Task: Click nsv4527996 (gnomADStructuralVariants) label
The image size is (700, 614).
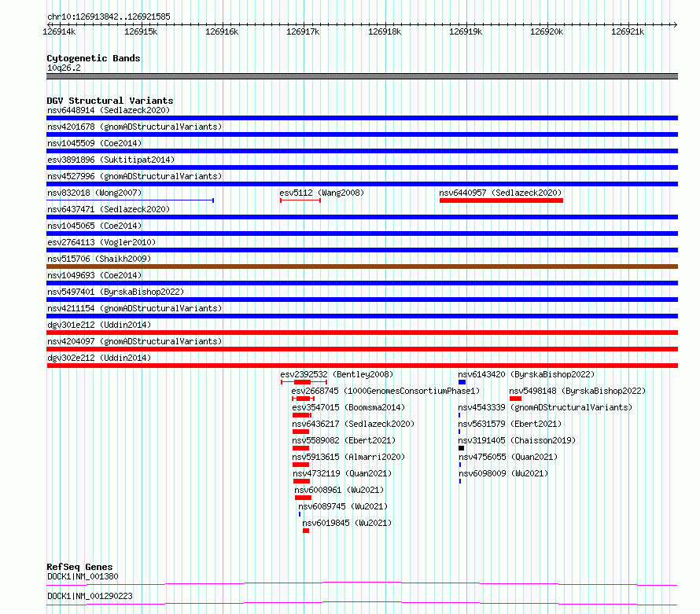Action: (x=134, y=176)
